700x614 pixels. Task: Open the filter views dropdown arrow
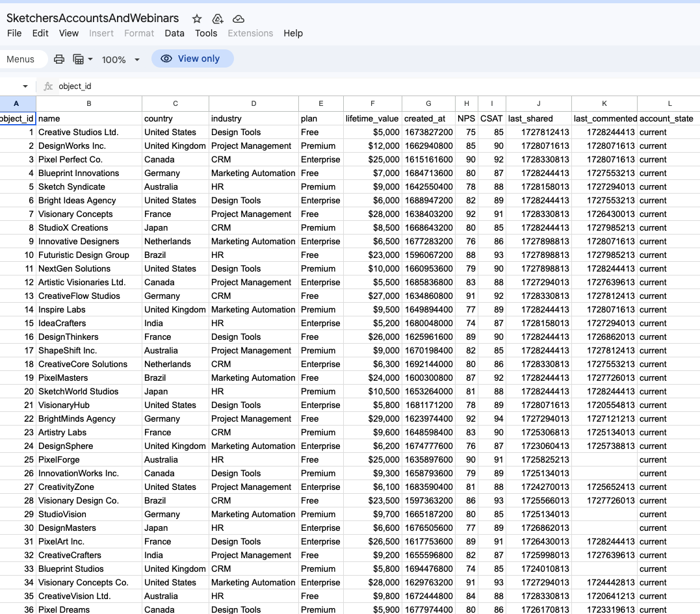click(x=90, y=59)
